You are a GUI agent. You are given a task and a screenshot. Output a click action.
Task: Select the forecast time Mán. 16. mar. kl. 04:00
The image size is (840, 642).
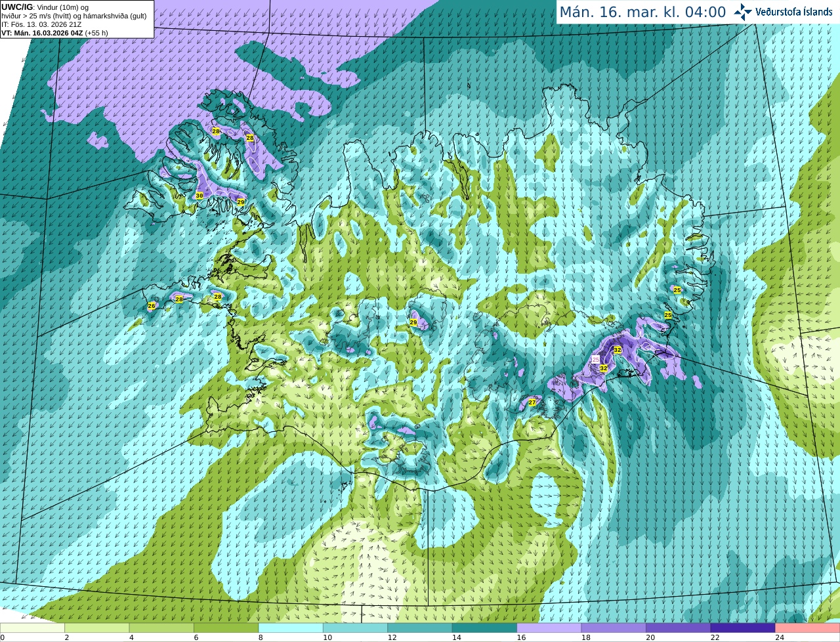tap(642, 12)
